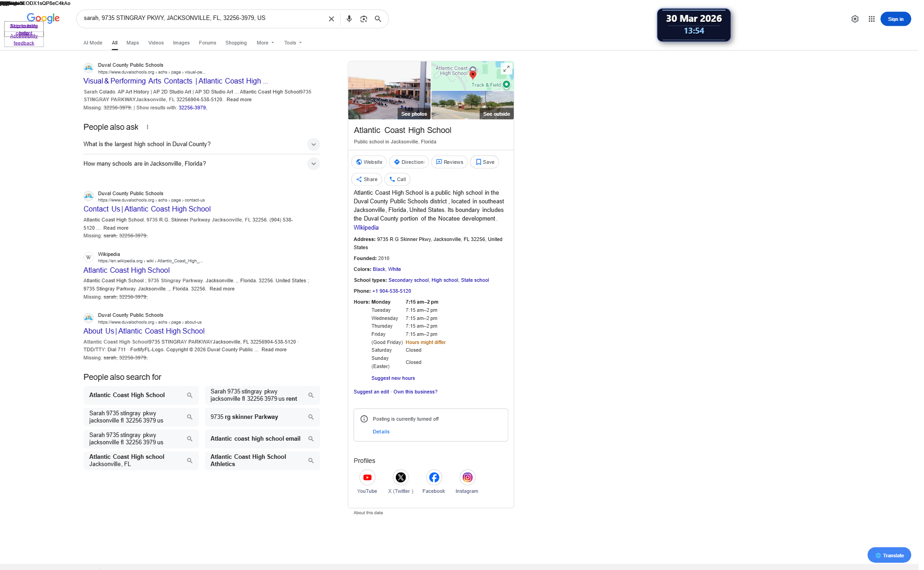Open the Wikipedia Atlantic Coast High School result
Image resolution: width=924 pixels, height=570 pixels.
click(127, 270)
